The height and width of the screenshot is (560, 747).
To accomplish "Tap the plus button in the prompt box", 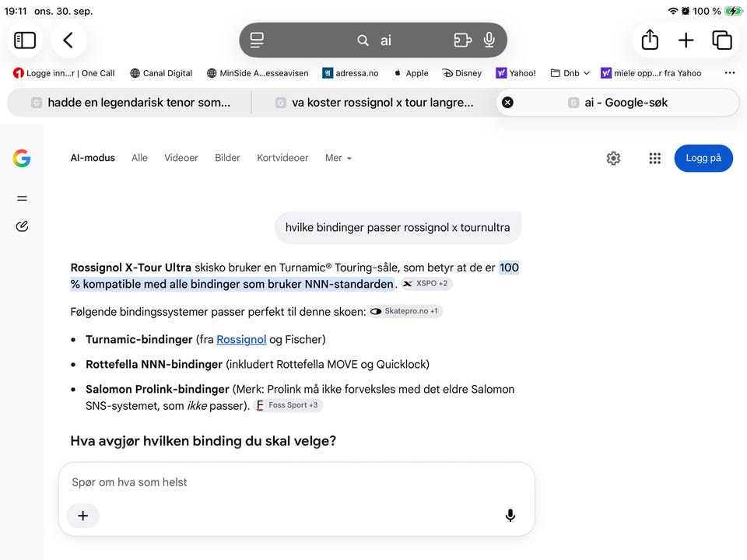I will 83,516.
